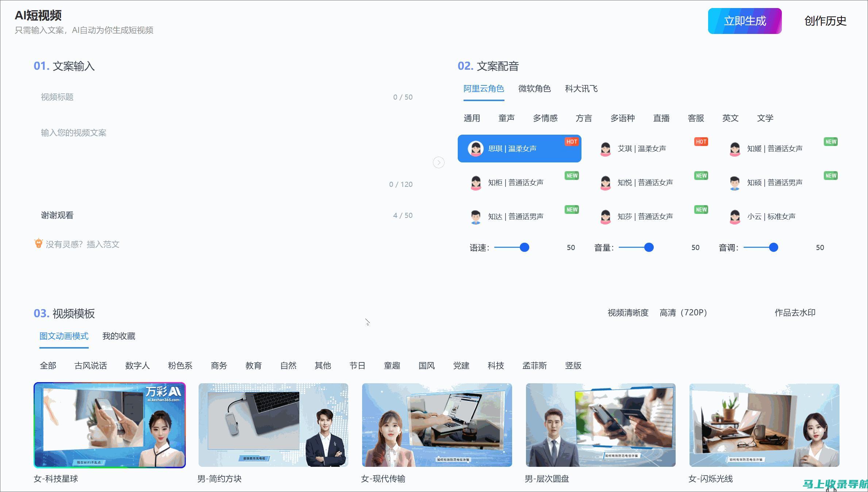The width and height of the screenshot is (868, 492).
Task: Filter templates by 孟菲斯
Action: [534, 366]
